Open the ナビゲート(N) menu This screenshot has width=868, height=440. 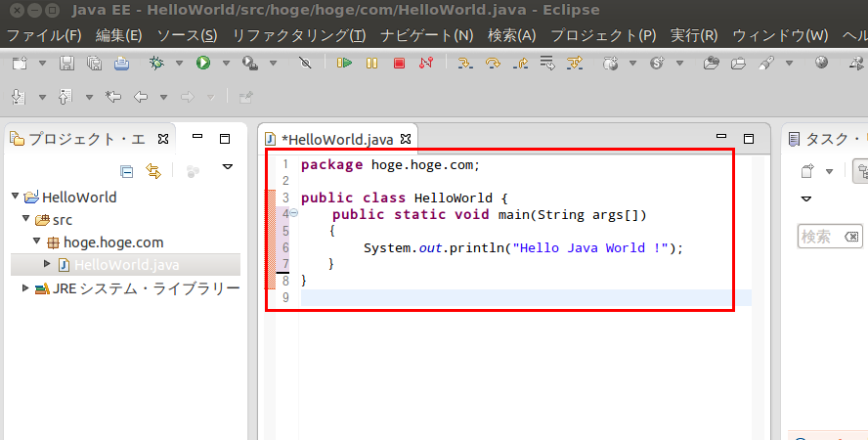(x=427, y=36)
